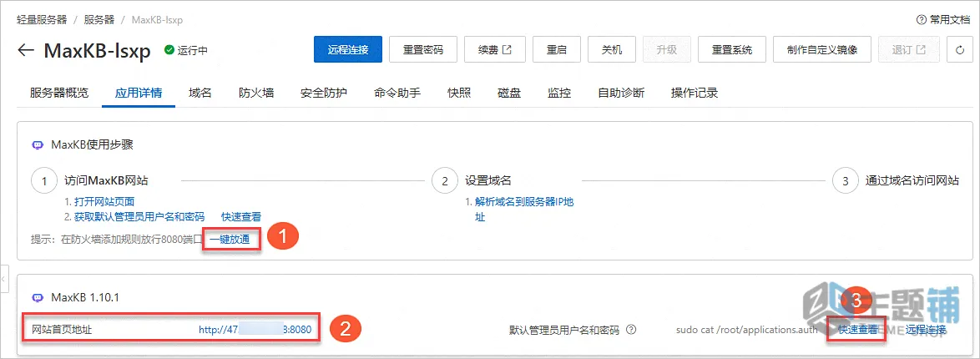The height and width of the screenshot is (359, 980).
Task: Click the 打开网站页面 link
Action: point(104,202)
